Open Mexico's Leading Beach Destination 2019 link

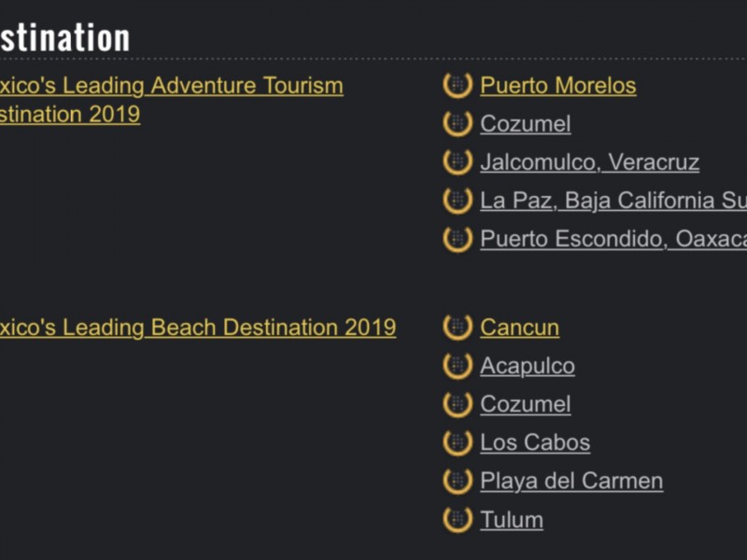[x=198, y=328]
